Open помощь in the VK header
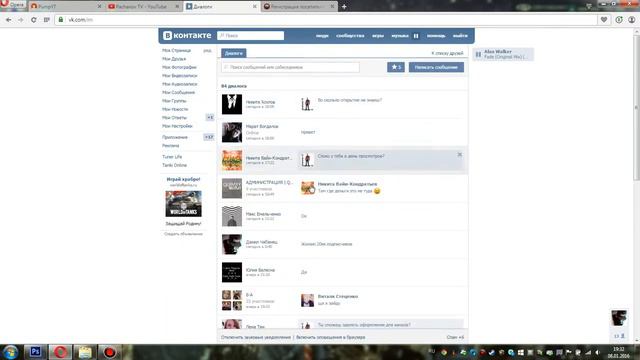Image resolution: width=640 pixels, height=360 pixels. 436,36
